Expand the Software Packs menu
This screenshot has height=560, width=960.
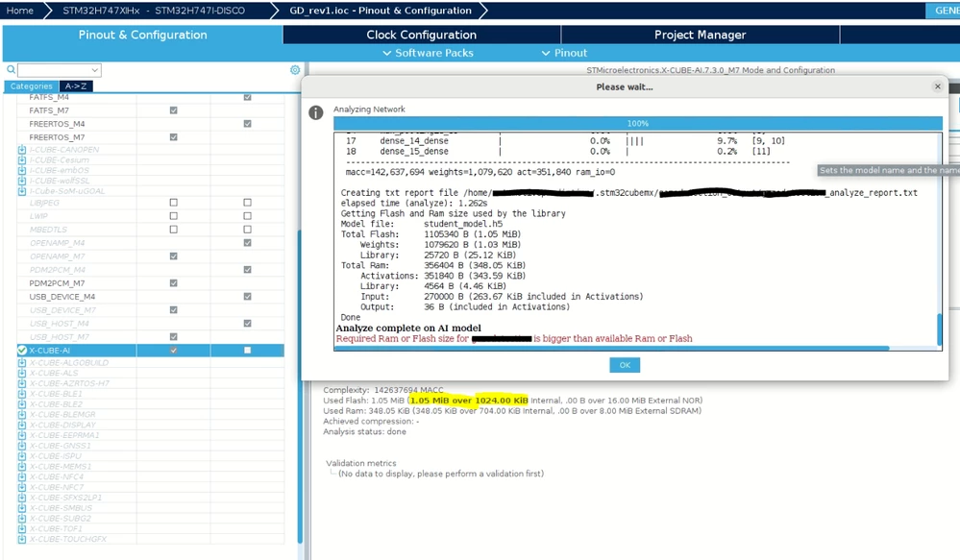[x=428, y=53]
